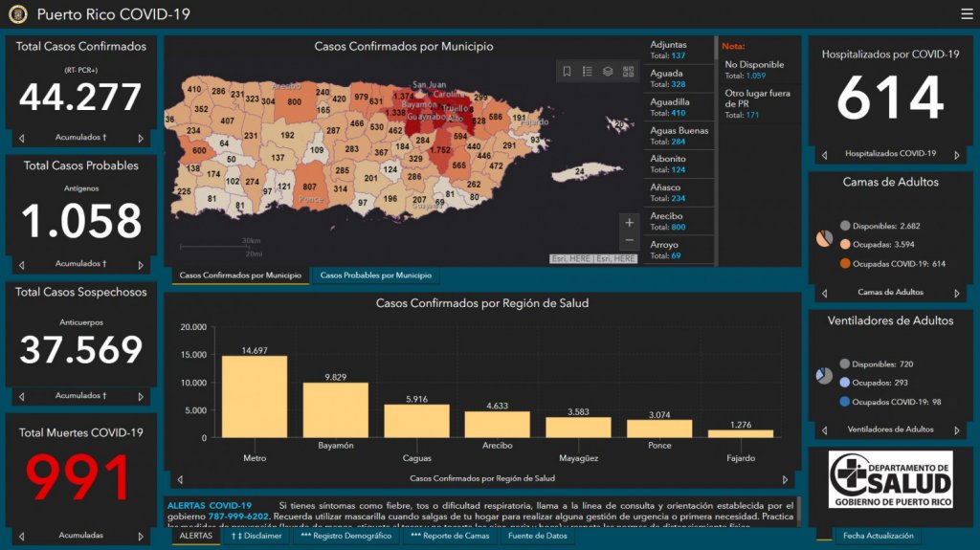Open the hamburger menu in the header
The image size is (980, 550).
click(x=967, y=14)
